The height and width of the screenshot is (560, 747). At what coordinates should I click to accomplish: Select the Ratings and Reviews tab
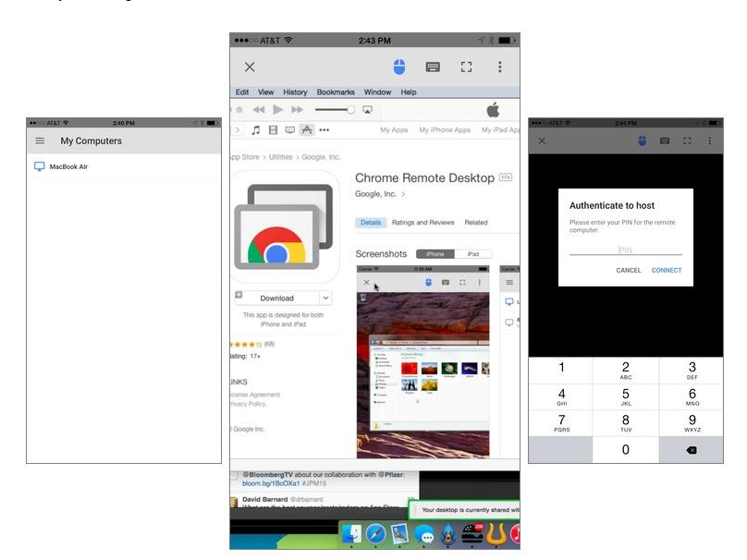click(x=423, y=223)
